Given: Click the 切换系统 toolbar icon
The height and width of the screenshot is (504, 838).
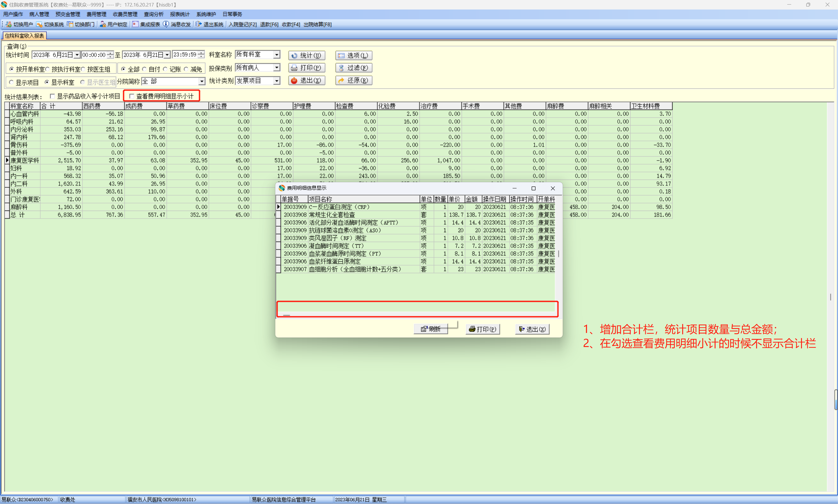Looking at the screenshot, I should [x=39, y=25].
